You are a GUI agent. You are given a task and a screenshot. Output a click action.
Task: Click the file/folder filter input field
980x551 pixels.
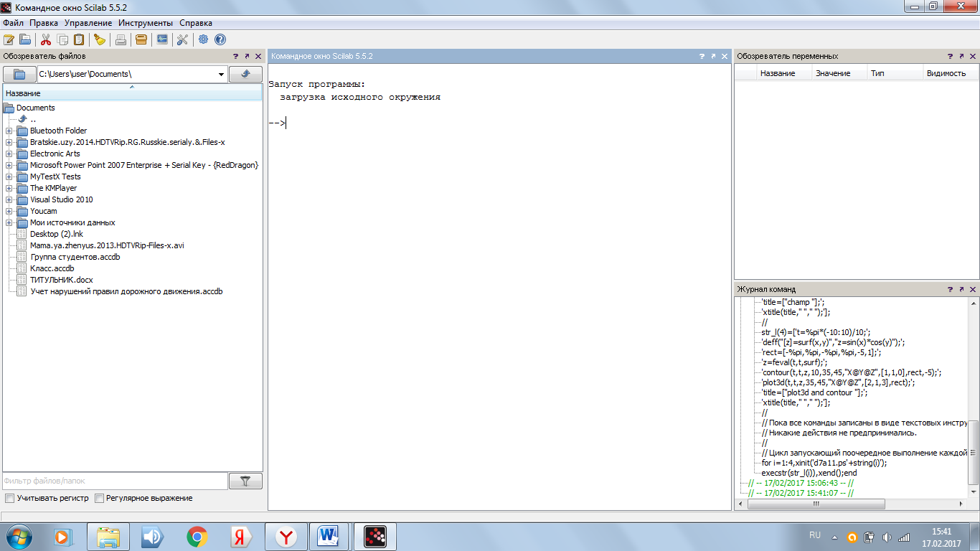115,481
